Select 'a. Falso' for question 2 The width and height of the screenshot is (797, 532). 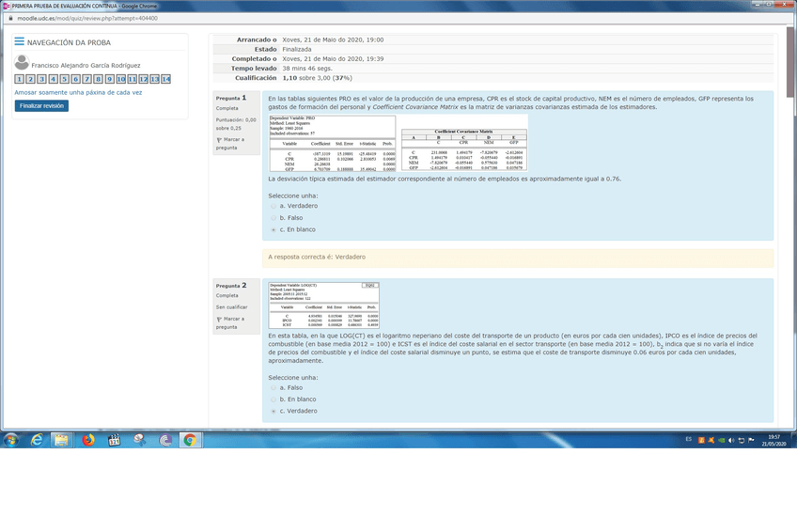(x=273, y=386)
